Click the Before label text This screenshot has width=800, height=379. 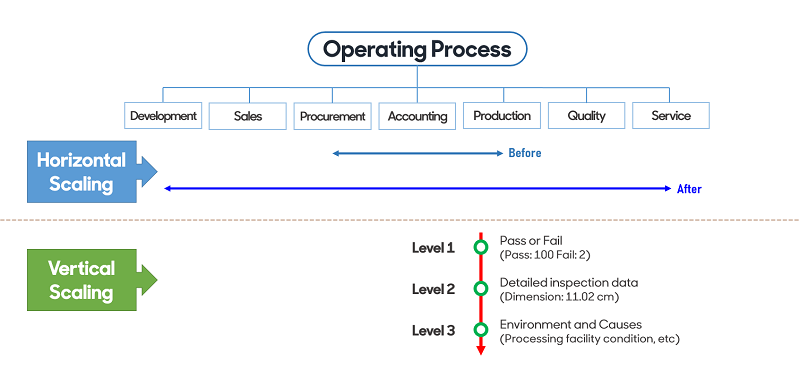(524, 153)
